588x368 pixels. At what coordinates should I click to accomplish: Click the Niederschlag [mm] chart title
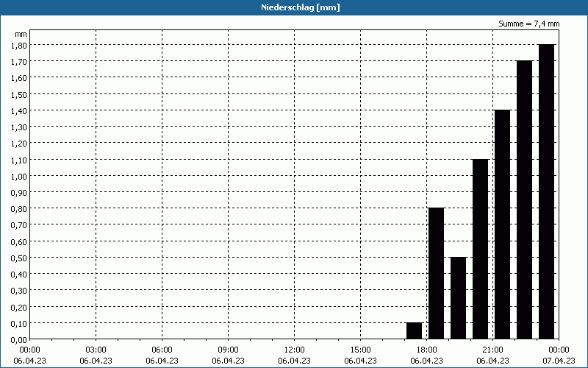[x=301, y=7]
